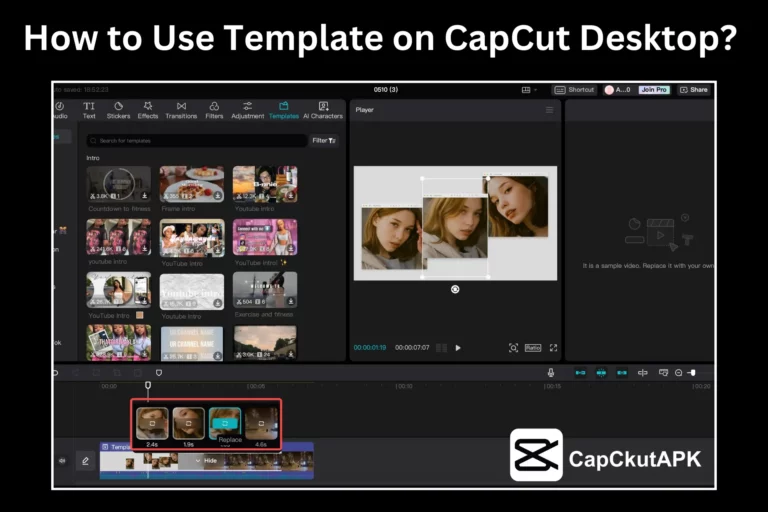Select the Transitions tool
This screenshot has width=768, height=512.
point(181,110)
